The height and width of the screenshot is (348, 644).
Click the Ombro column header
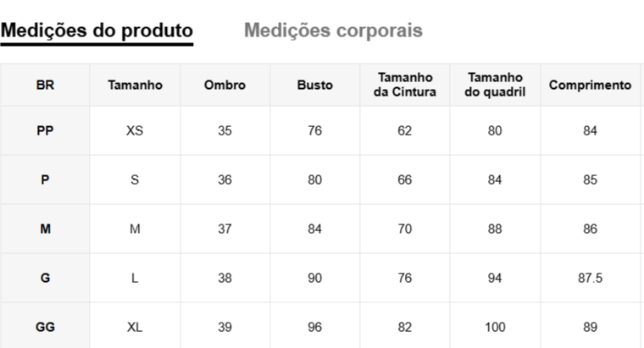coord(225,85)
